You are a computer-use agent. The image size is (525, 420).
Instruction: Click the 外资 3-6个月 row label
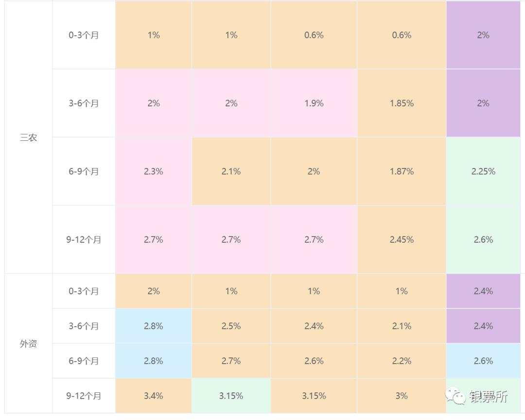(x=84, y=326)
